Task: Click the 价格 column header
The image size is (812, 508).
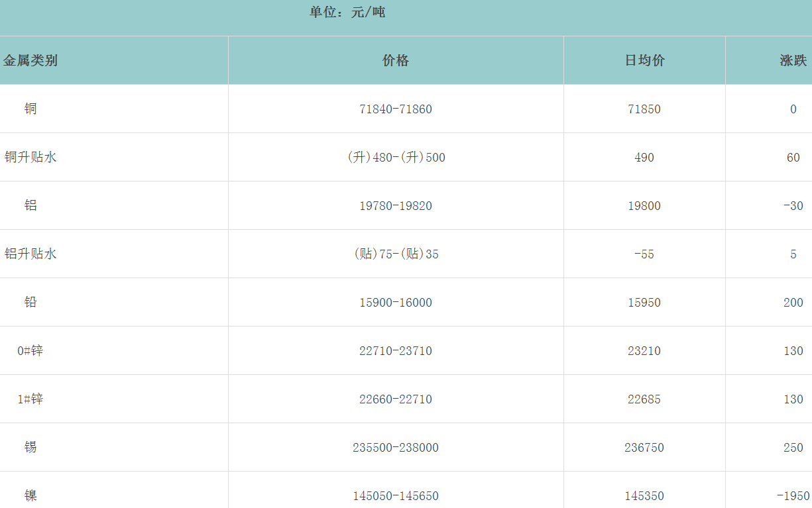Action: pos(396,61)
